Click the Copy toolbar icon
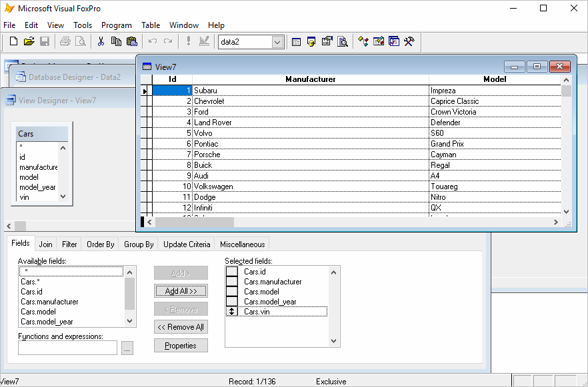588x387 pixels. point(117,41)
